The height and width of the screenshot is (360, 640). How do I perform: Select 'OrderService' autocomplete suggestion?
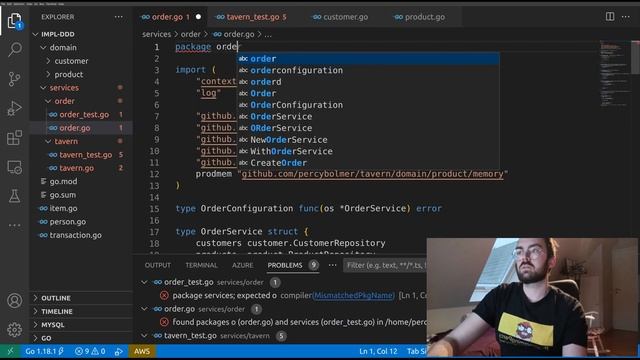[368, 117]
